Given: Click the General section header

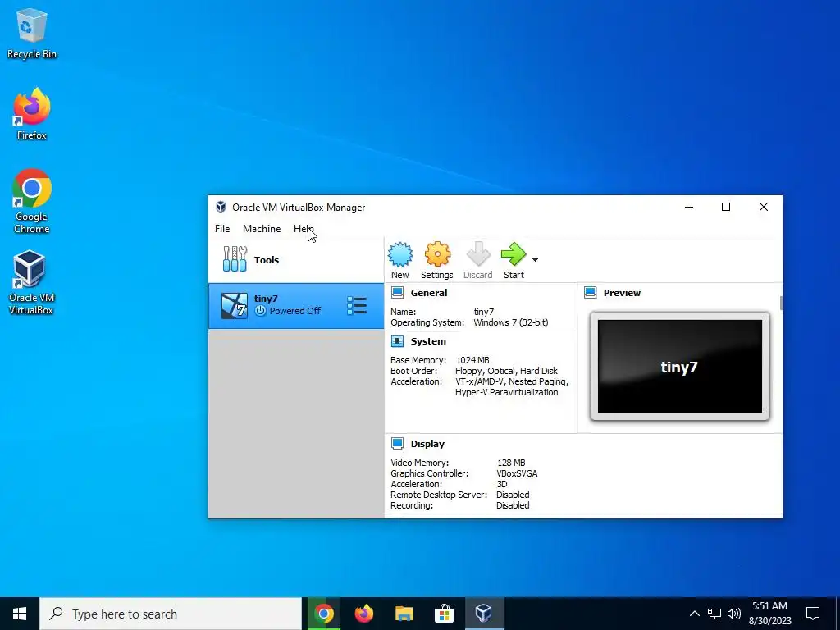Looking at the screenshot, I should coord(428,293).
